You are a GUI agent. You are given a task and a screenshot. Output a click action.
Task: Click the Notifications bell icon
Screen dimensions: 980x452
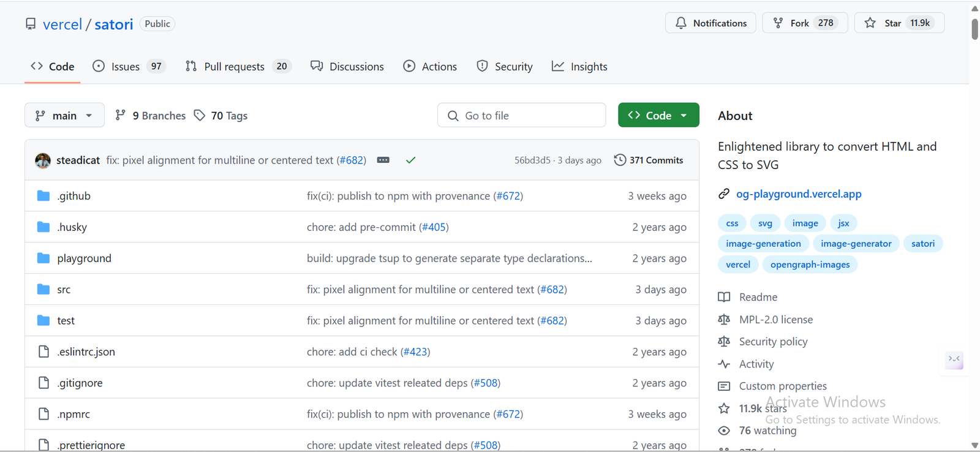click(x=681, y=23)
